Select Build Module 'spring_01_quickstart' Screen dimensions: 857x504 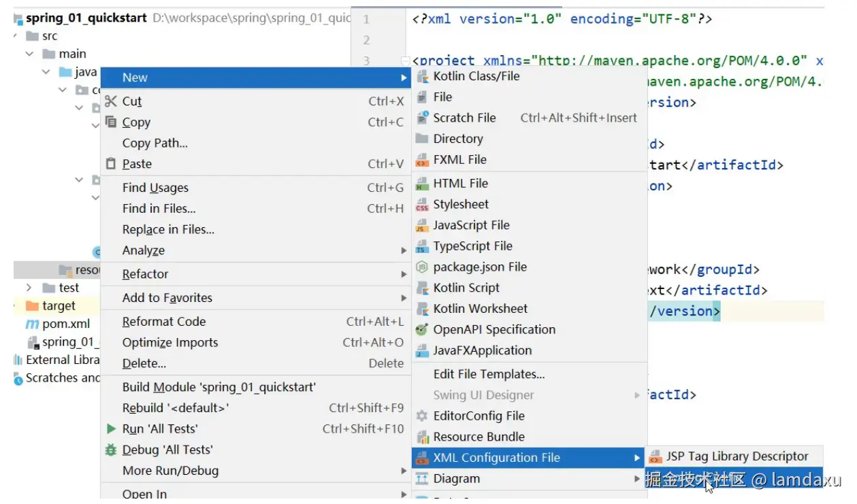[x=256, y=388]
